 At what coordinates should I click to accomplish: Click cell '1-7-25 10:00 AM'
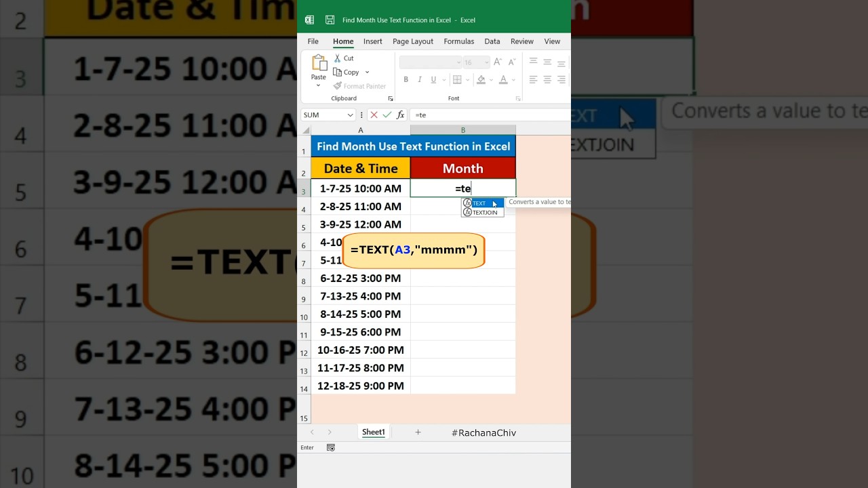click(361, 188)
